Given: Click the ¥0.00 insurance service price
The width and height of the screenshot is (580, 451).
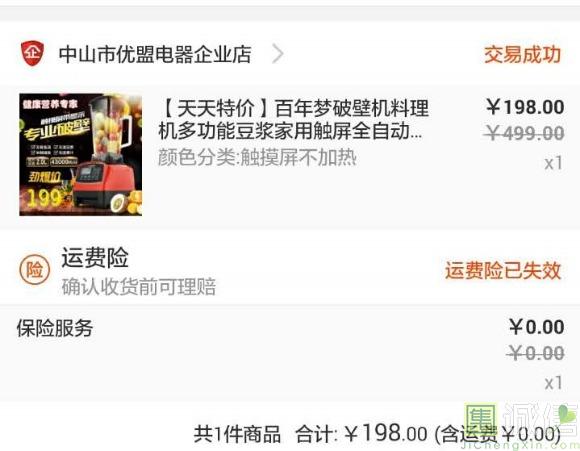Looking at the screenshot, I should click(536, 327).
